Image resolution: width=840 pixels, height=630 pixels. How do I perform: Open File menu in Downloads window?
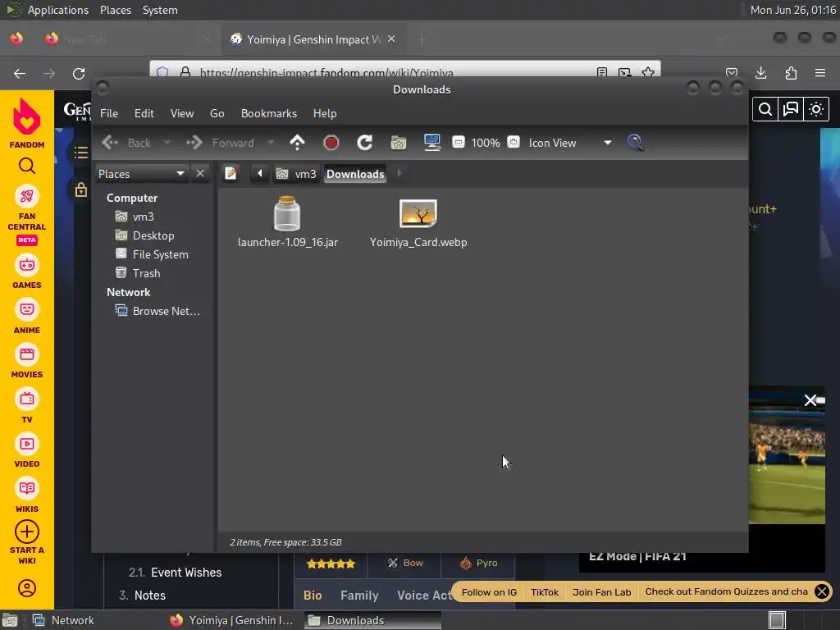pos(109,113)
